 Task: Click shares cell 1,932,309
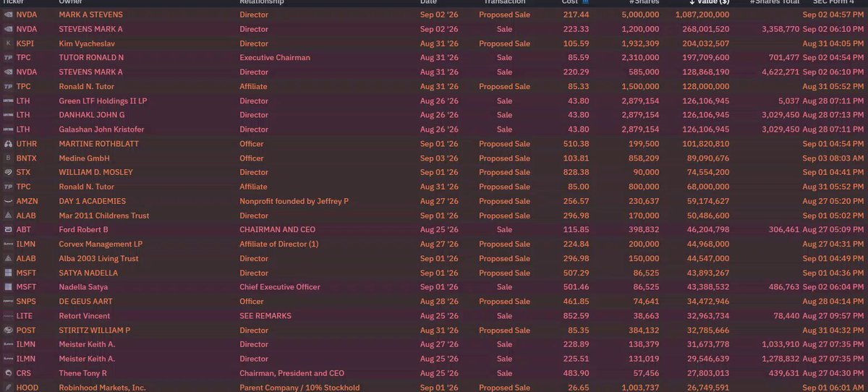pyautogui.click(x=640, y=43)
